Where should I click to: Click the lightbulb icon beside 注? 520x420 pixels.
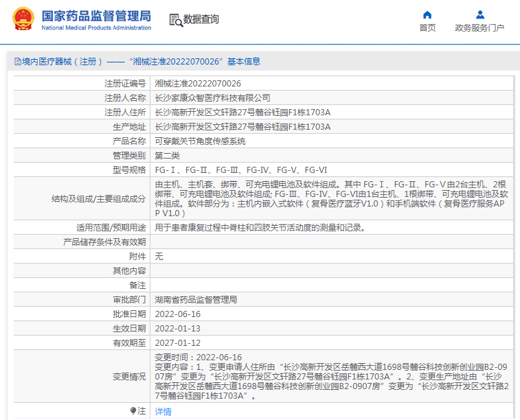click(x=133, y=411)
